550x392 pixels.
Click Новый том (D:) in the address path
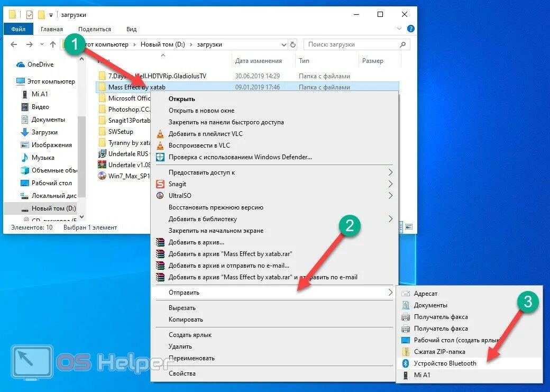pyautogui.click(x=163, y=44)
